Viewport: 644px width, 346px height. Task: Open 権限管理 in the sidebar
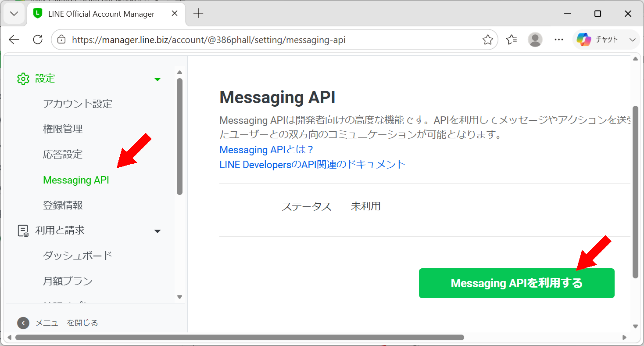pos(63,129)
